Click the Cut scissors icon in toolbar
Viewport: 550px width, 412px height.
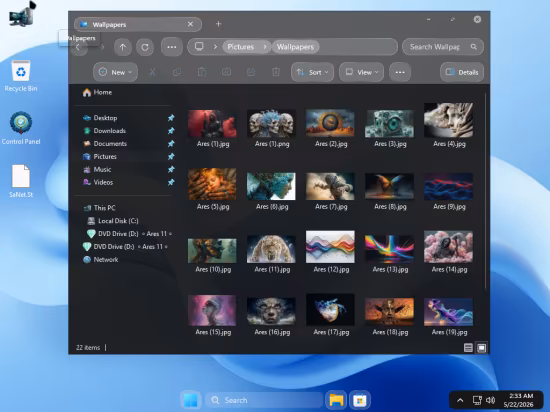coord(152,72)
